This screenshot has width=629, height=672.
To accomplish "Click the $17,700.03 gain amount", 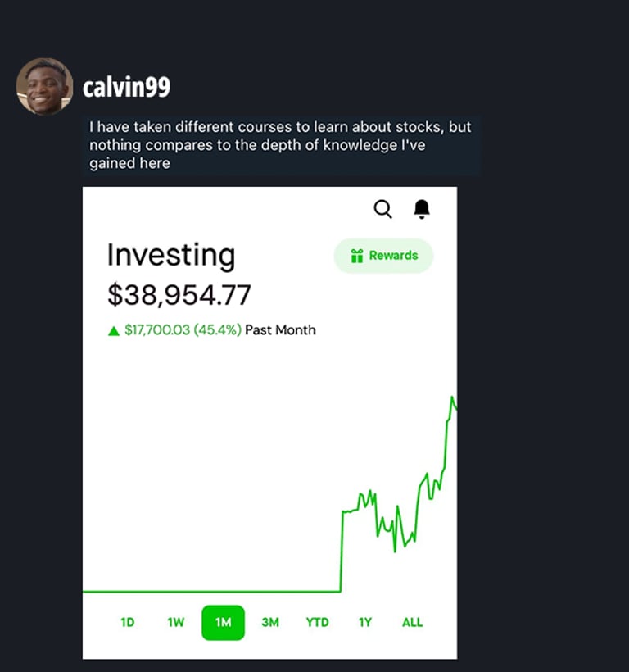I will pyautogui.click(x=156, y=330).
